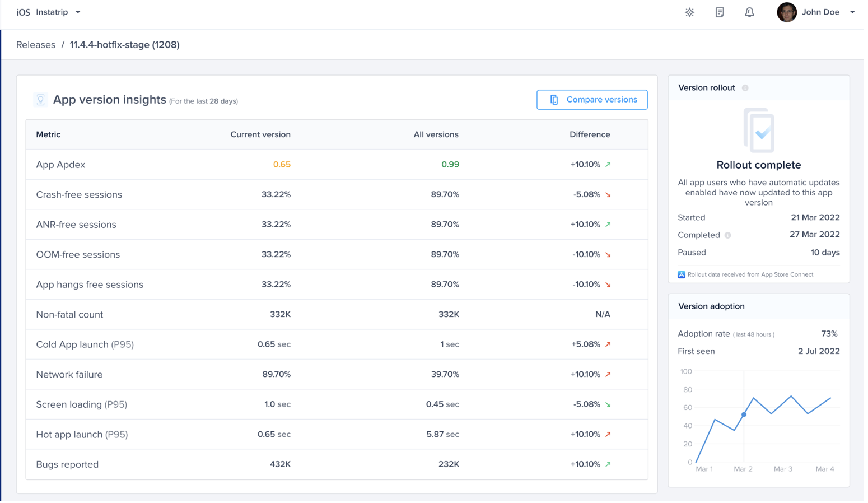Click the App Store Connect icon
Screen dimensions: 868x503
682,274
